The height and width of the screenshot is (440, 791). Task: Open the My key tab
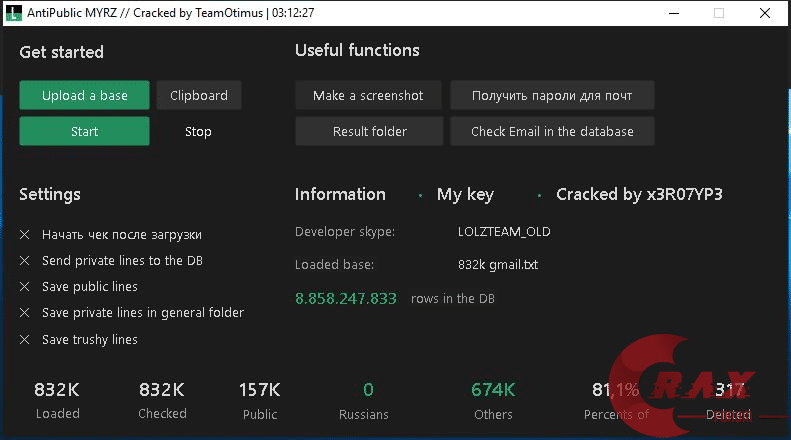click(x=465, y=194)
